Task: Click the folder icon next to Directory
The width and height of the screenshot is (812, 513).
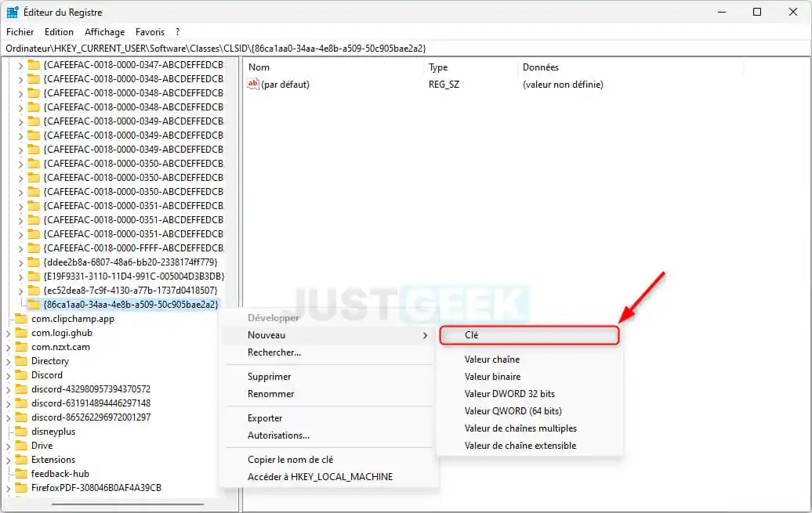Action: click(21, 361)
